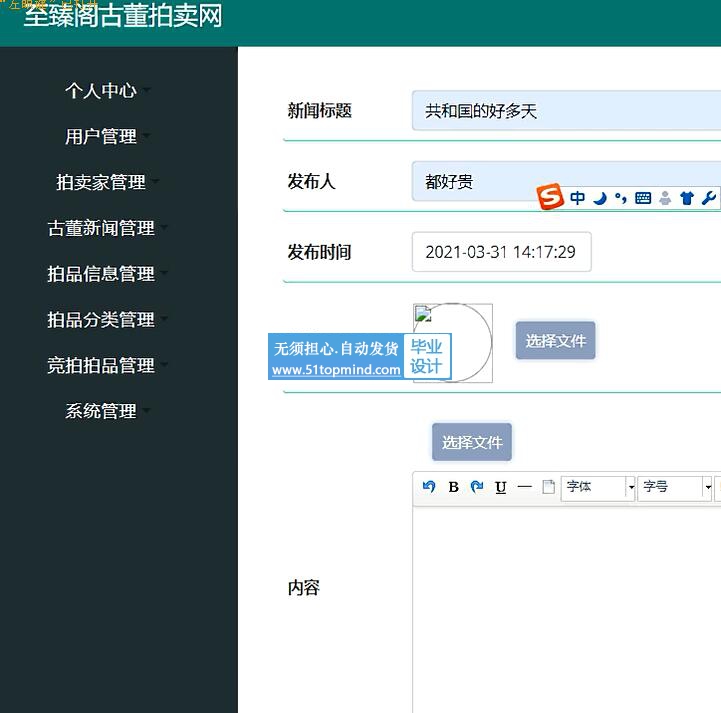Open the 字号 font size dropdown
This screenshot has height=713, width=721.
(x=675, y=487)
